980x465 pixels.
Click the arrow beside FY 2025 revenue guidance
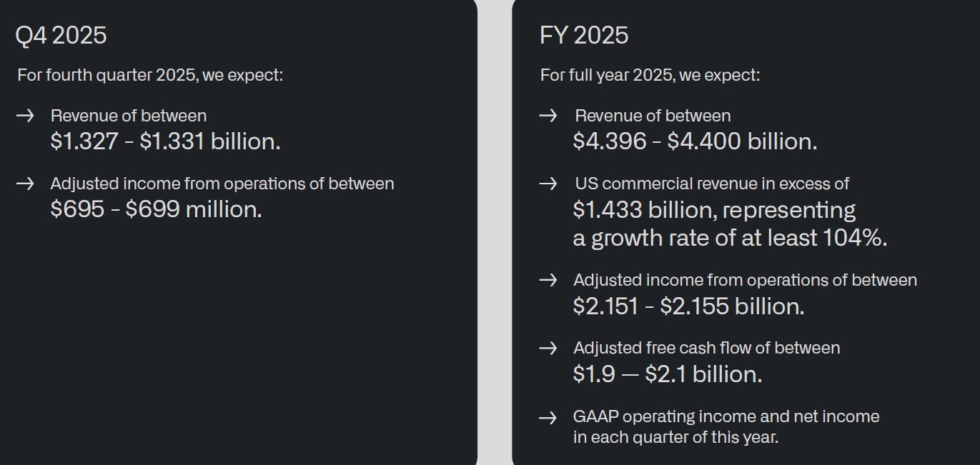click(x=548, y=116)
